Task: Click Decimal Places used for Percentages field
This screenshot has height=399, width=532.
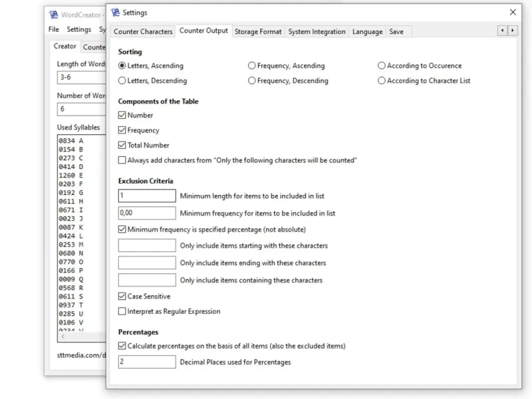Action: click(x=147, y=362)
